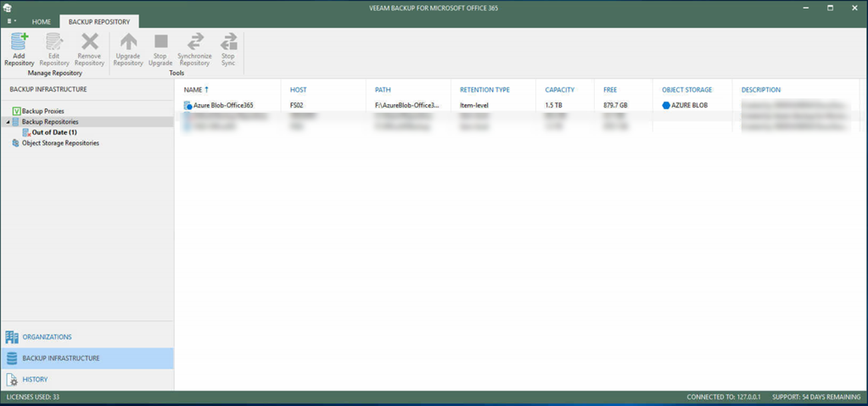Select the Out of Date (1) node
868x406 pixels.
tap(54, 132)
